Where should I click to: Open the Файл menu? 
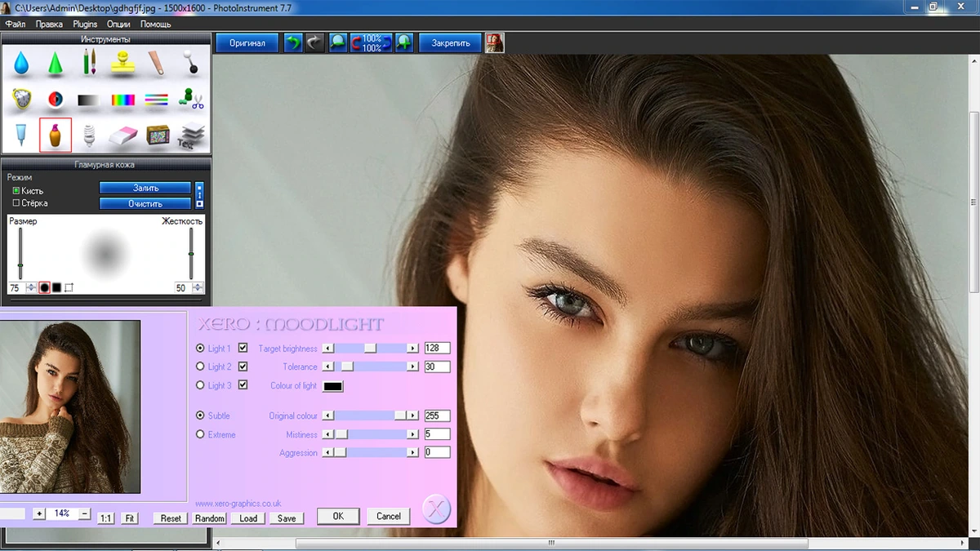[x=16, y=24]
